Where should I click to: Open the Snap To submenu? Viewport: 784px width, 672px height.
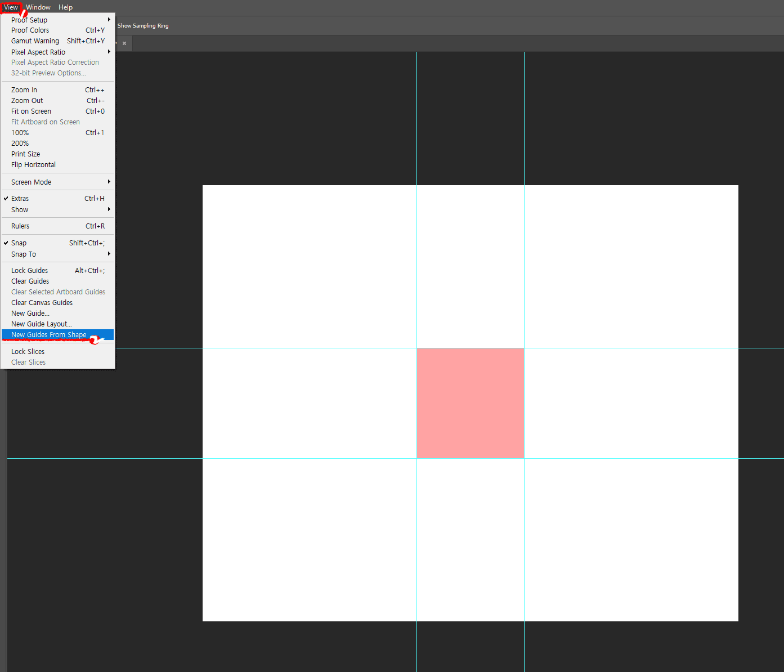[x=24, y=254]
